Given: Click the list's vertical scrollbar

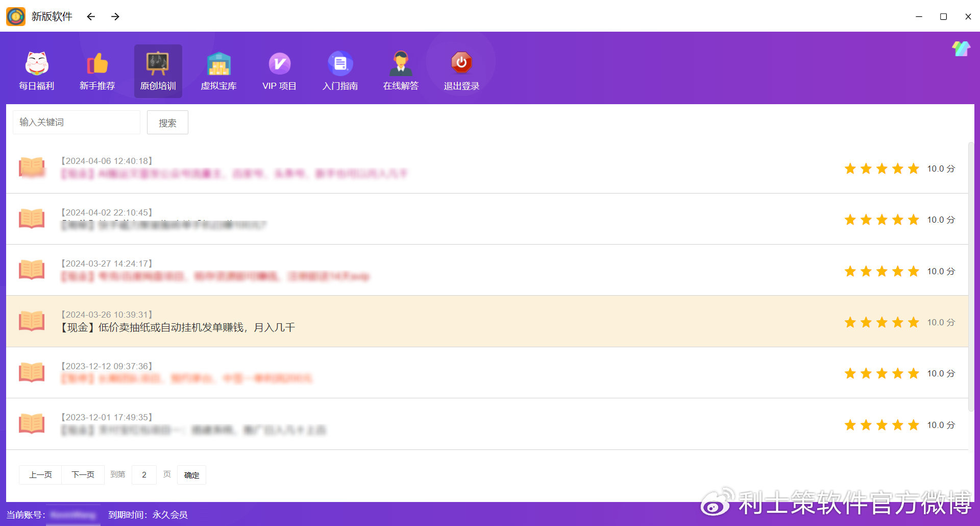Looking at the screenshot, I should click(x=971, y=276).
